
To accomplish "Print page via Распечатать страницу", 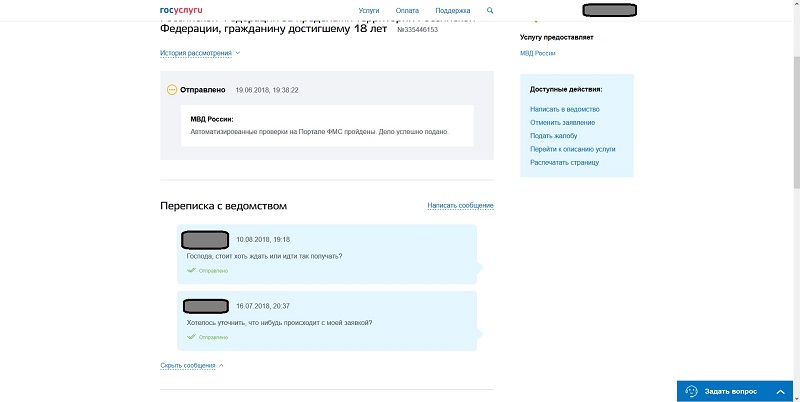I will tap(564, 162).
